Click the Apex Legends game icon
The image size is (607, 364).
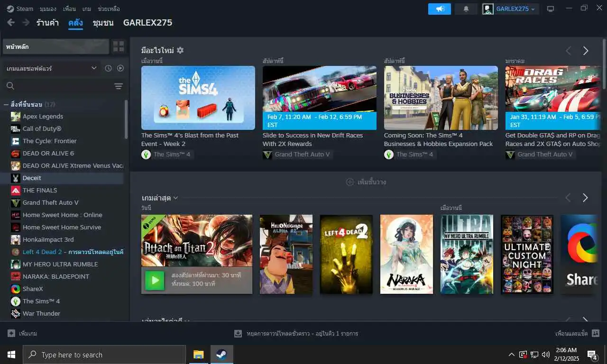click(16, 117)
